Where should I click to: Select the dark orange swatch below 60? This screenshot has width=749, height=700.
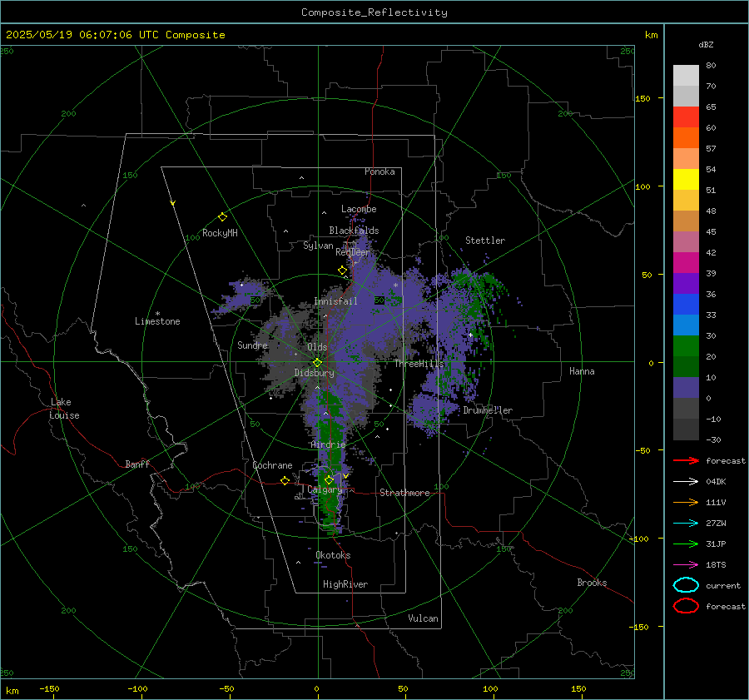coord(686,138)
